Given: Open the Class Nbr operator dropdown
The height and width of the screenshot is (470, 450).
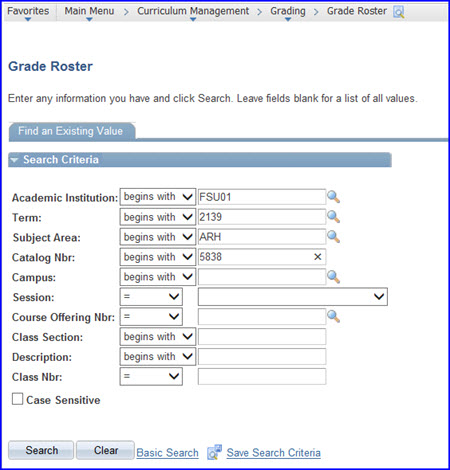Looking at the screenshot, I should [x=151, y=377].
